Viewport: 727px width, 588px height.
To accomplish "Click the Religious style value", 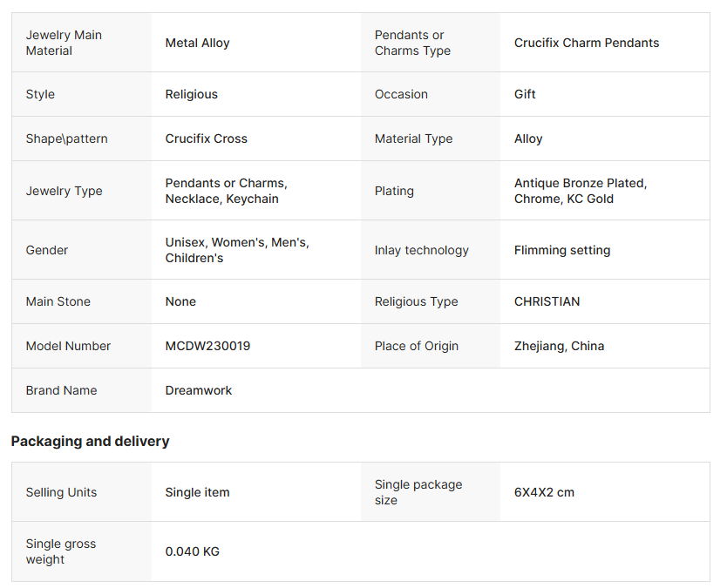I will pos(192,94).
